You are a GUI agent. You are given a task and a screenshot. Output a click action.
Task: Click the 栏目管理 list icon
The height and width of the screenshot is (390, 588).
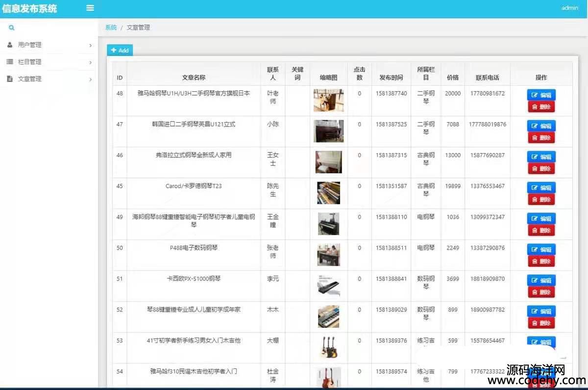10,62
